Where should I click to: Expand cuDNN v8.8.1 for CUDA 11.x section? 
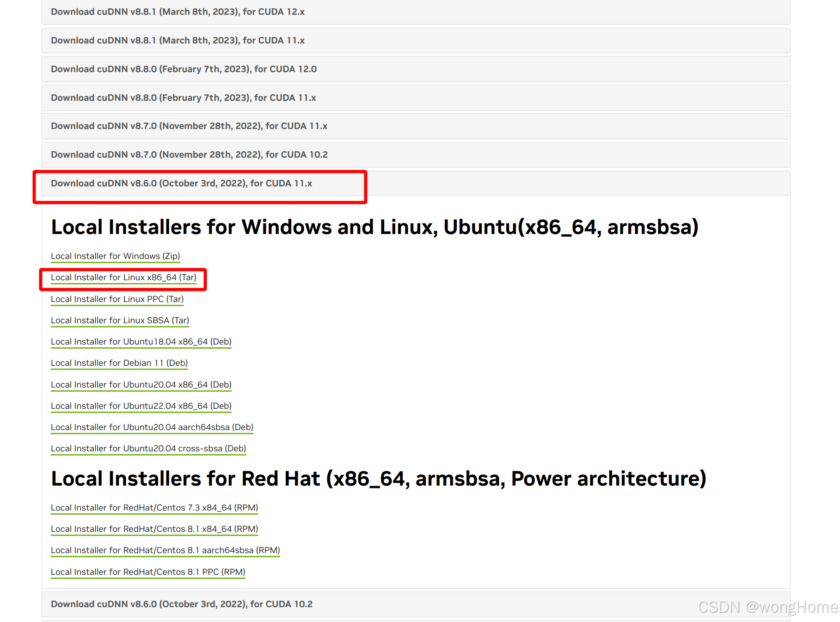(416, 40)
